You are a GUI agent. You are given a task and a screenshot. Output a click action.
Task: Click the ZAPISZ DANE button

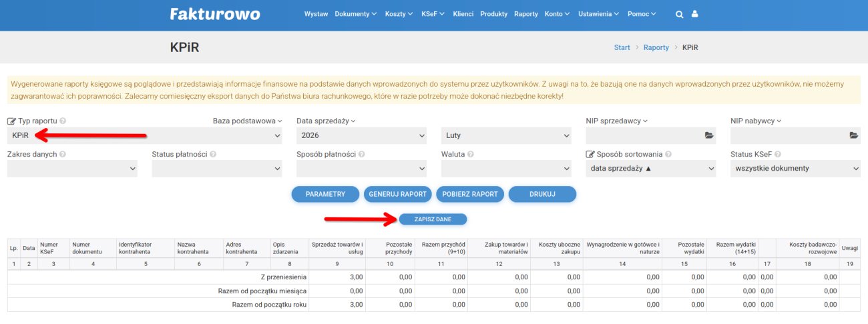pos(433,219)
